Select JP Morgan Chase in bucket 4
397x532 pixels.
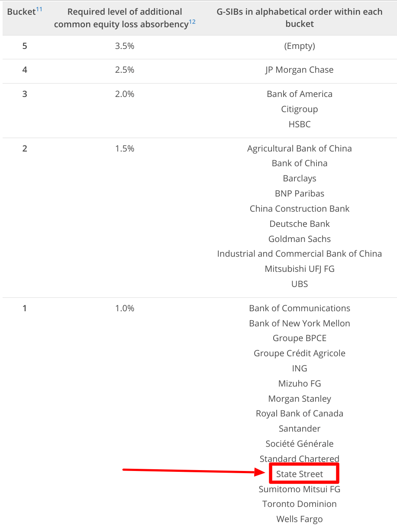coord(300,70)
